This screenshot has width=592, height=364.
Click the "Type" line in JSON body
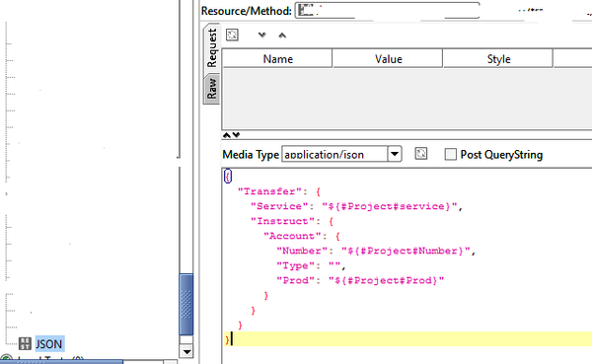311,265
